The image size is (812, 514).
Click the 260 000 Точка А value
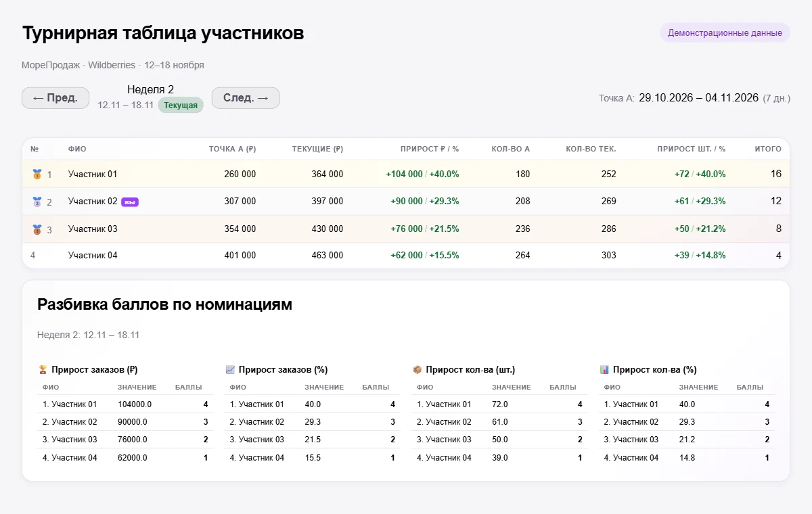point(240,174)
